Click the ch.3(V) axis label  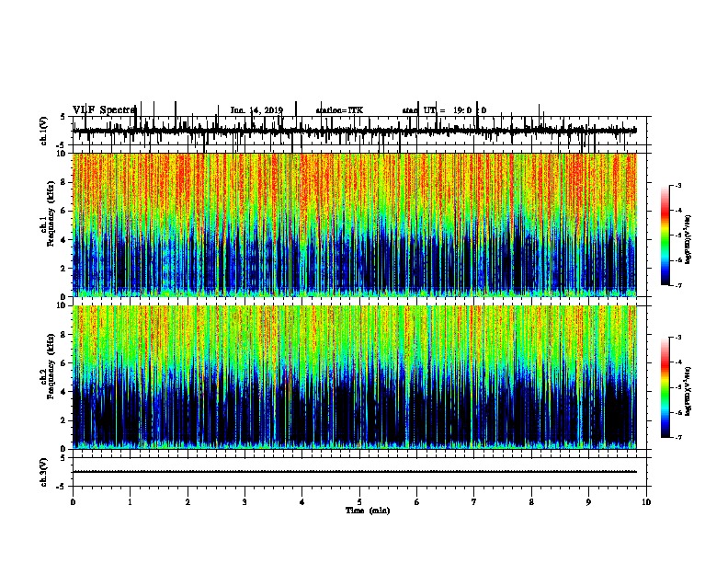tap(45, 472)
